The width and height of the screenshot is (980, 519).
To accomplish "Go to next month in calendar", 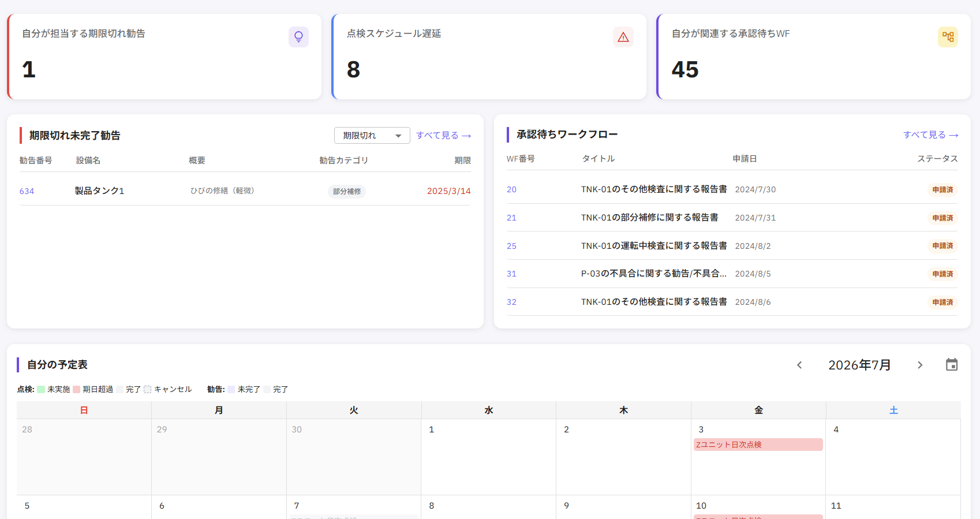I will tap(920, 365).
